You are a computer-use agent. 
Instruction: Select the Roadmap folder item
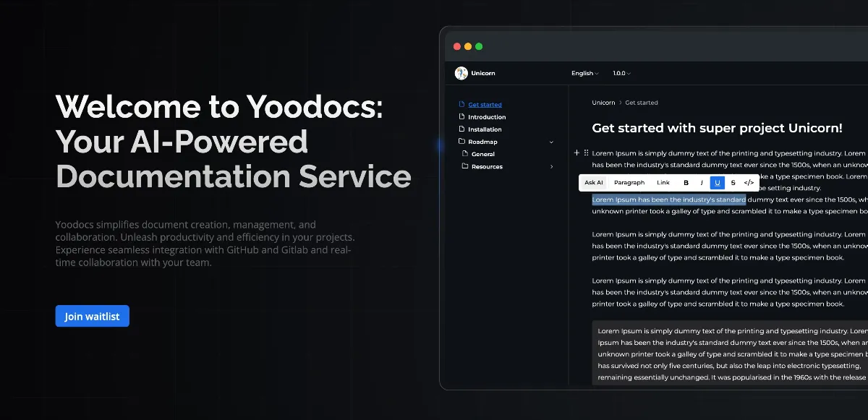click(482, 142)
